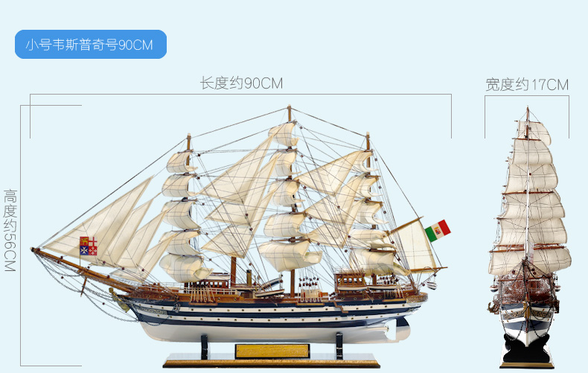Click the bowsprit tip of the ship

tap(35, 249)
